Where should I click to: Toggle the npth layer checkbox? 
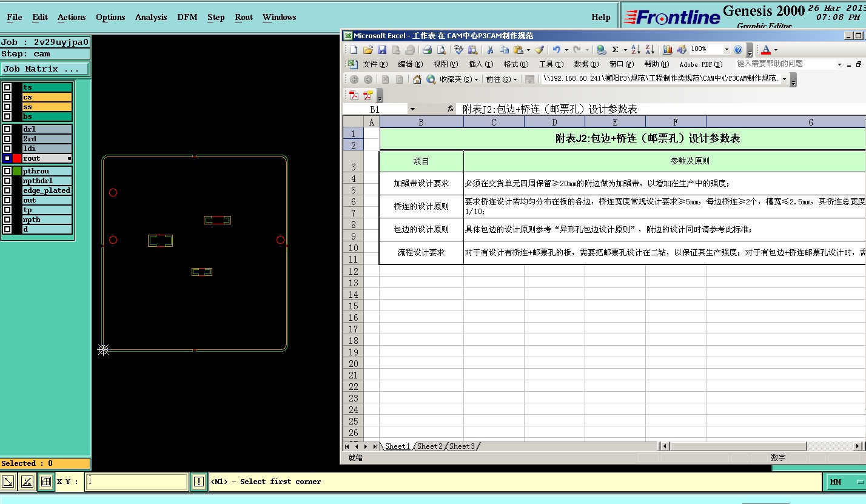point(7,220)
